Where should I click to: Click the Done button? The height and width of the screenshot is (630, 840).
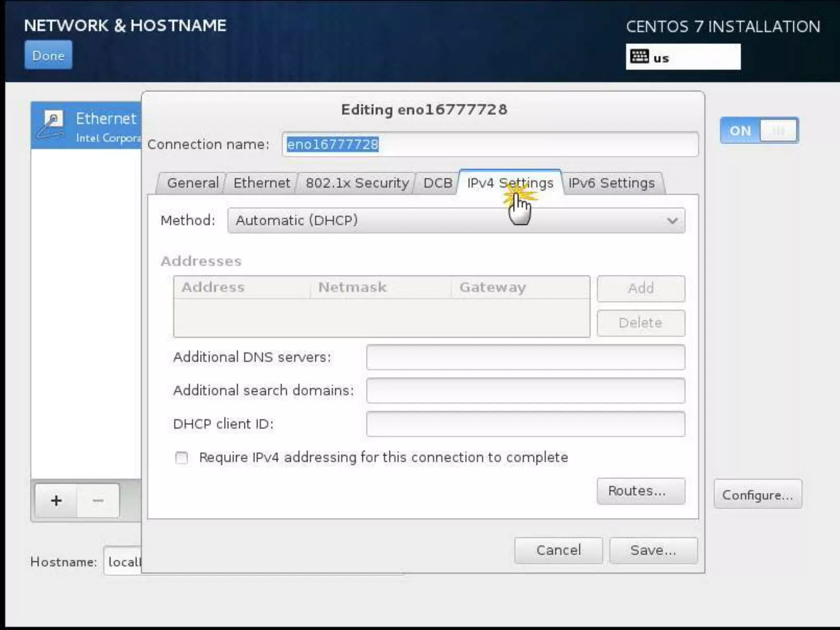pyautogui.click(x=48, y=55)
